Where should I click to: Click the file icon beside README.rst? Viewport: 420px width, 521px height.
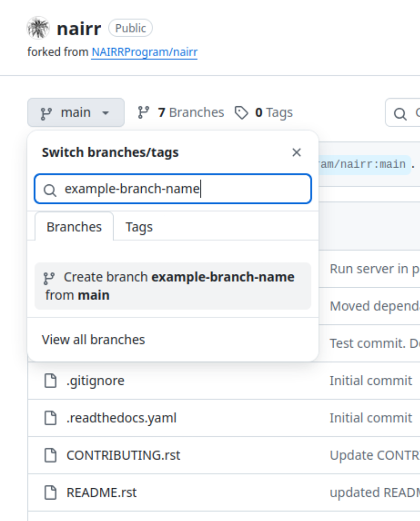(x=51, y=492)
